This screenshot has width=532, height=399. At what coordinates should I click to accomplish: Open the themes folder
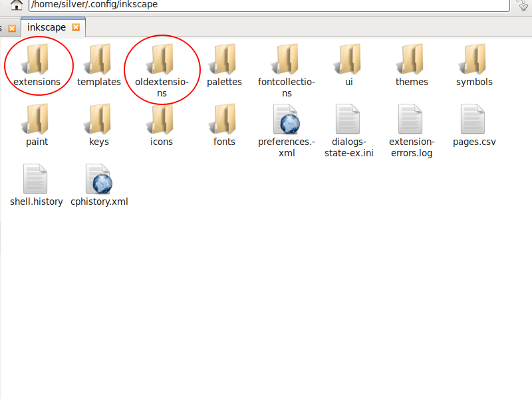coord(411,59)
